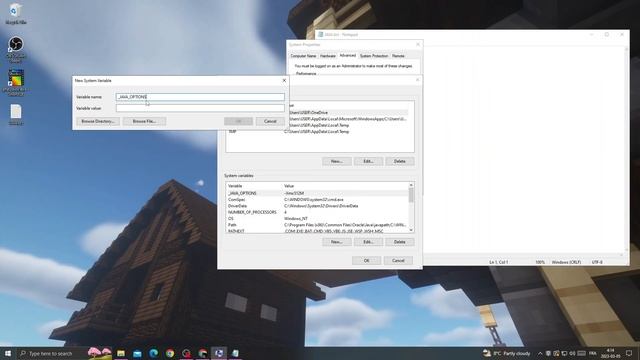Image resolution: width=640 pixels, height=360 pixels.
Task: Open the Remote tab
Action: [x=398, y=56]
